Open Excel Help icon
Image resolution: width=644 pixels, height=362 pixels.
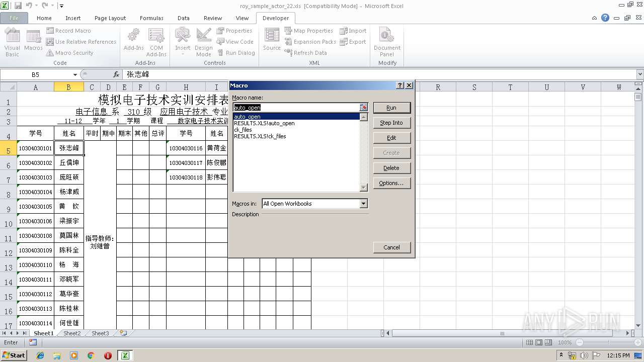tap(605, 18)
